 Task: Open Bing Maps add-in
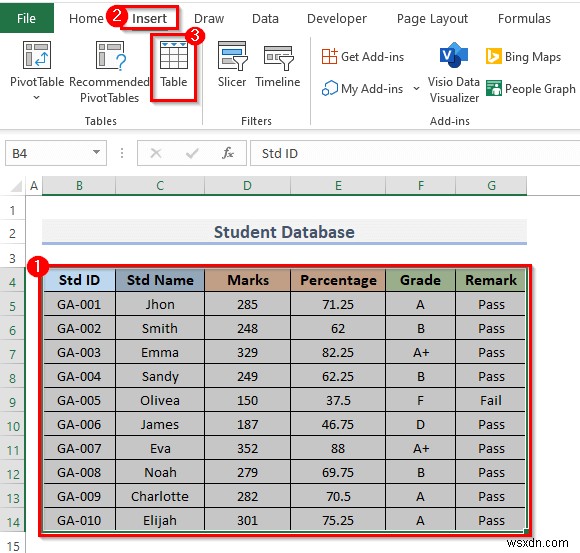[x=523, y=57]
